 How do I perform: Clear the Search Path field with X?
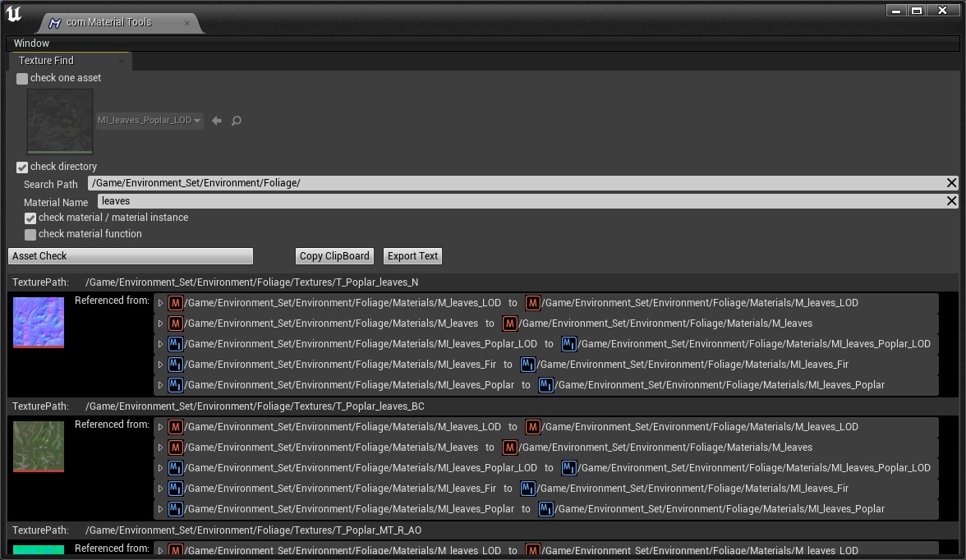point(951,183)
